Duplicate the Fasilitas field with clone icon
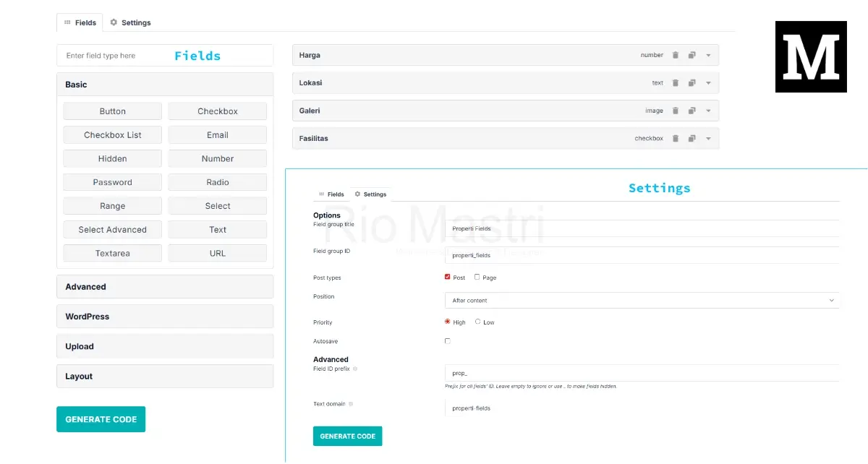 692,138
